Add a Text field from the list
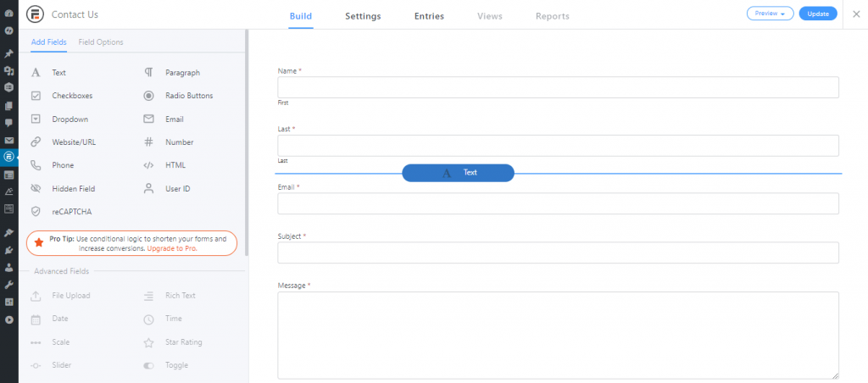This screenshot has height=383, width=868. [x=48, y=73]
